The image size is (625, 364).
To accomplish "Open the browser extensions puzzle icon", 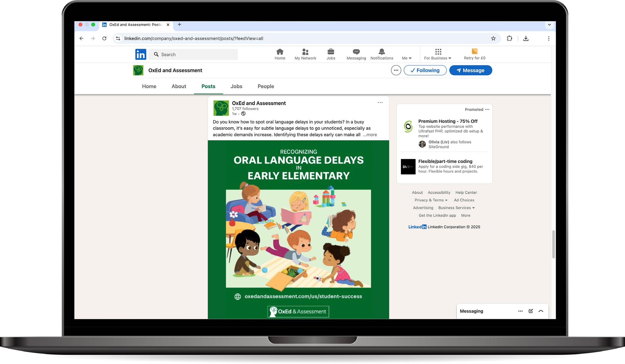I will point(509,38).
